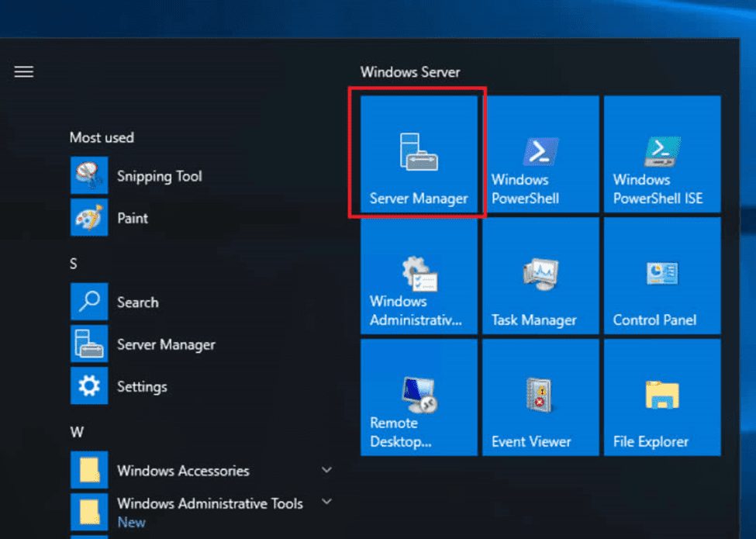756x539 pixels.
Task: Open the Server Manager tile
Action: pyautogui.click(x=419, y=154)
